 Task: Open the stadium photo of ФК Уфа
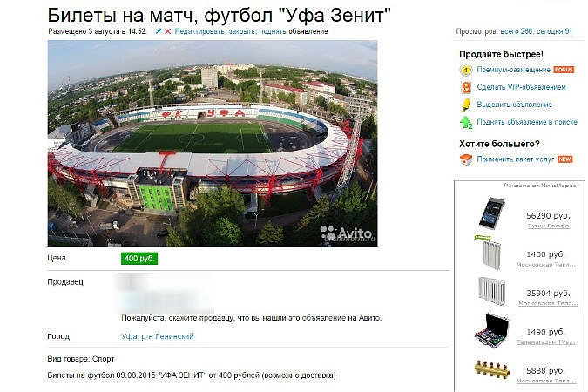pos(213,143)
